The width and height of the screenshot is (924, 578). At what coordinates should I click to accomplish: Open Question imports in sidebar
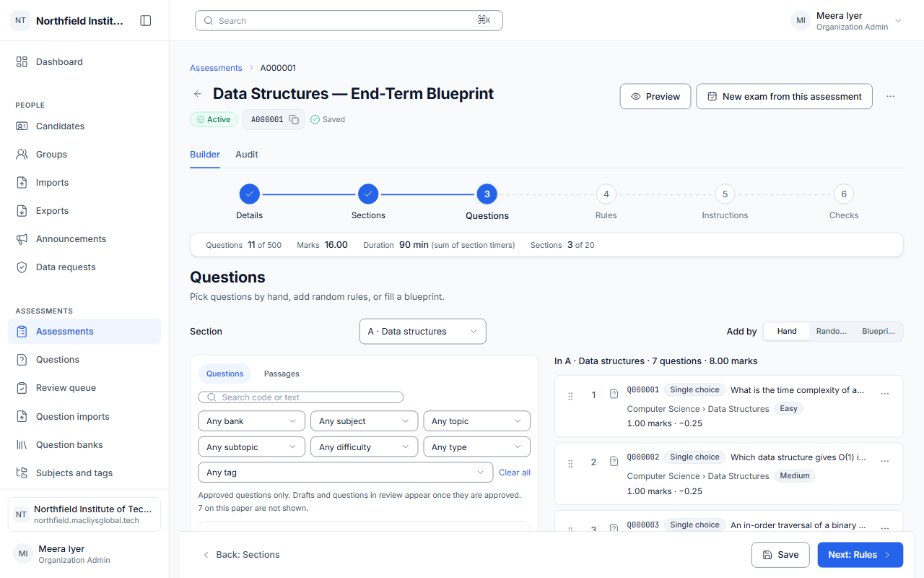point(84,417)
